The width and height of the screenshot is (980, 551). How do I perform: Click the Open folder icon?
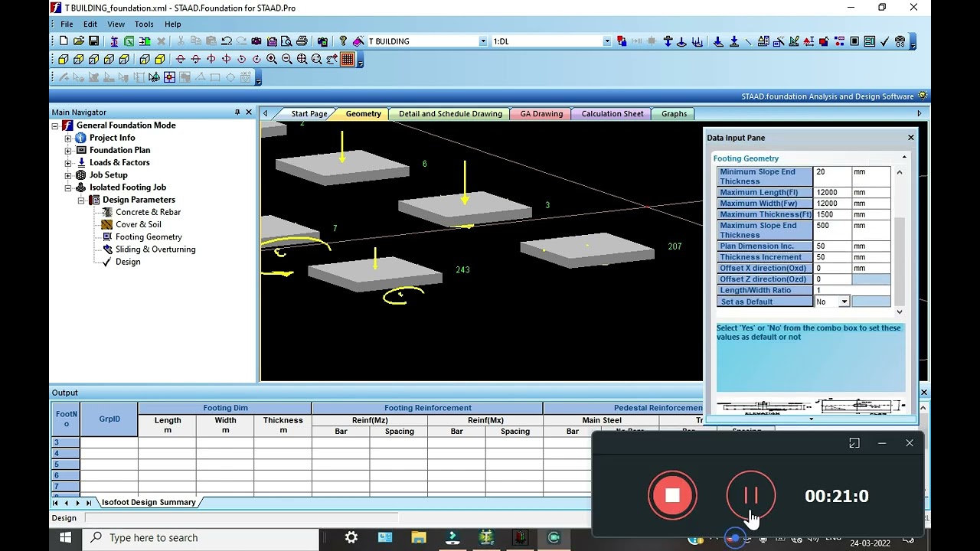click(x=79, y=41)
